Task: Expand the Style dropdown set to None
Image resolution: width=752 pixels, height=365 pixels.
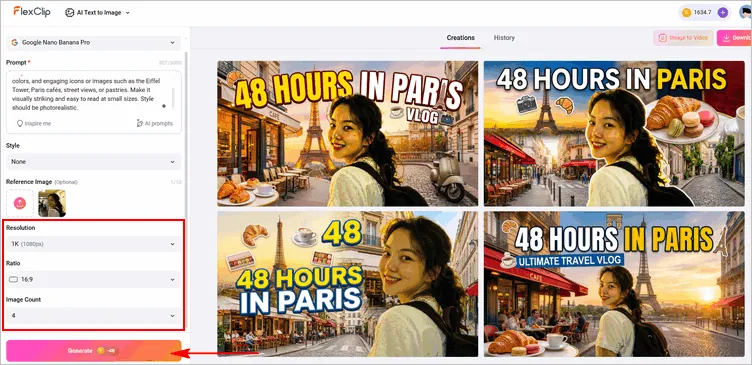Action: [94, 162]
